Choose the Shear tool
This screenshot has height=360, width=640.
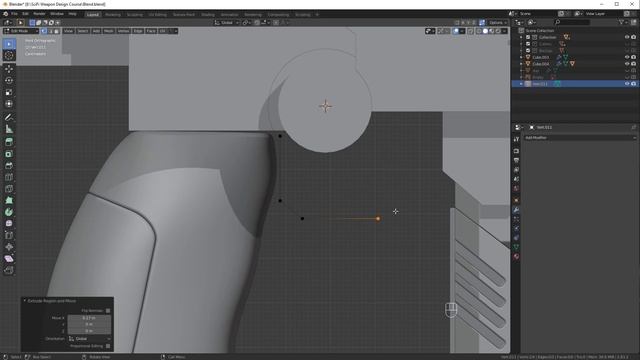[x=9, y=259]
